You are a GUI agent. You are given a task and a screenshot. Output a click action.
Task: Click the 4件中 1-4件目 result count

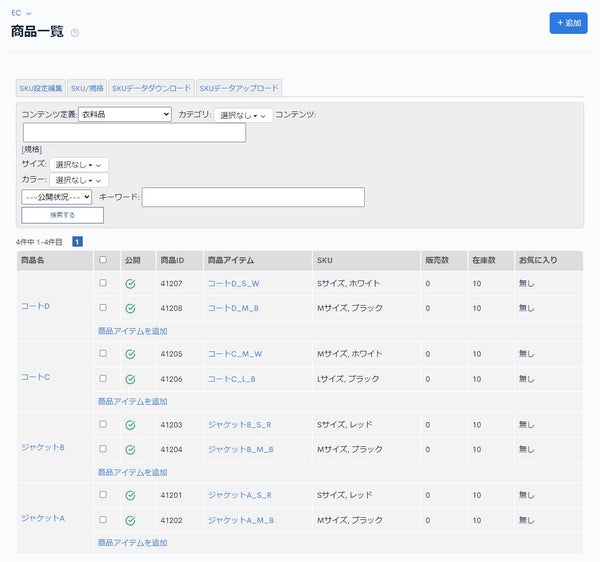(39, 242)
